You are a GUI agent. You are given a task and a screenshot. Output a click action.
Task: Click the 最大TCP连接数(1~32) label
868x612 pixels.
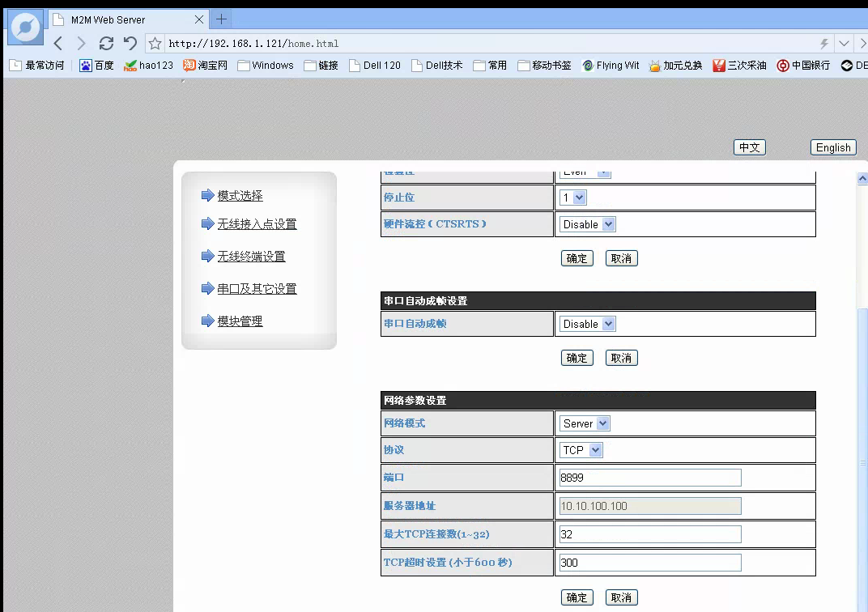(436, 534)
